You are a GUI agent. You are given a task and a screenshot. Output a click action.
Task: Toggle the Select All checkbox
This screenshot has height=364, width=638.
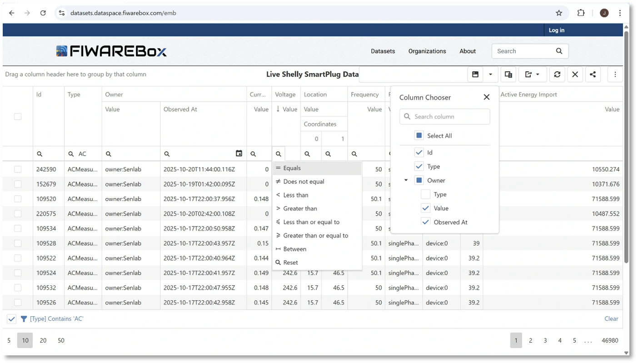(x=419, y=135)
